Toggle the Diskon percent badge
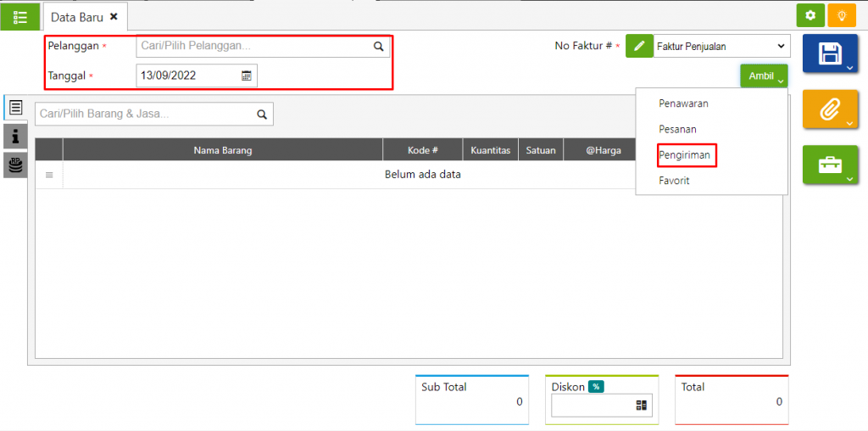The width and height of the screenshot is (868, 431). [596, 387]
